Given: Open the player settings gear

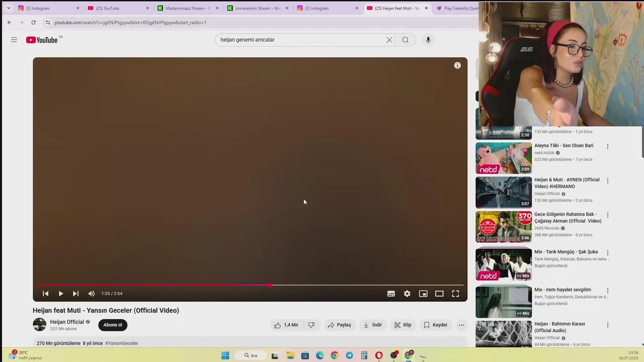Looking at the screenshot, I should point(407,294).
